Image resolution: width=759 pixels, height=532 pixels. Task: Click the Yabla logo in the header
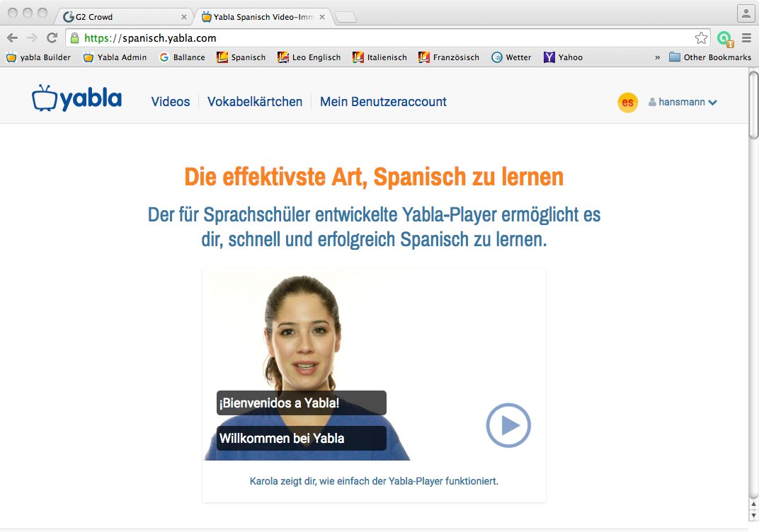pos(76,99)
